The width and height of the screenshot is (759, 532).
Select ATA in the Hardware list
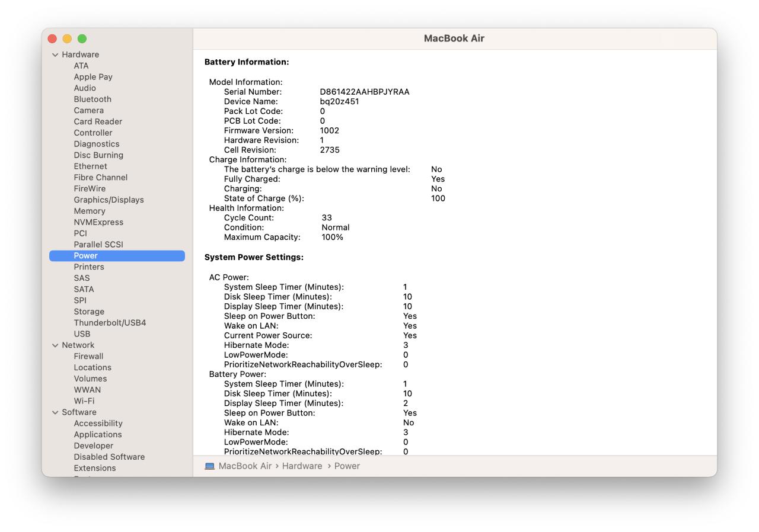click(x=81, y=66)
